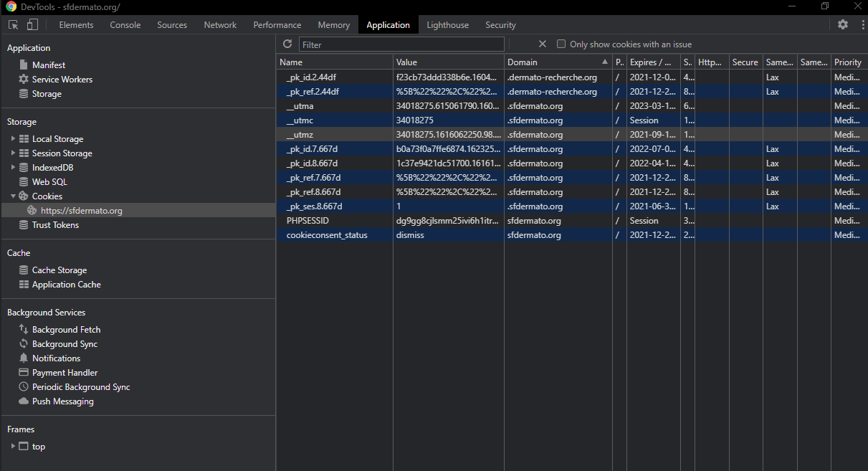Viewport: 868px width, 471px height.
Task: Sort cookies by Value column header
Action: [x=449, y=62]
